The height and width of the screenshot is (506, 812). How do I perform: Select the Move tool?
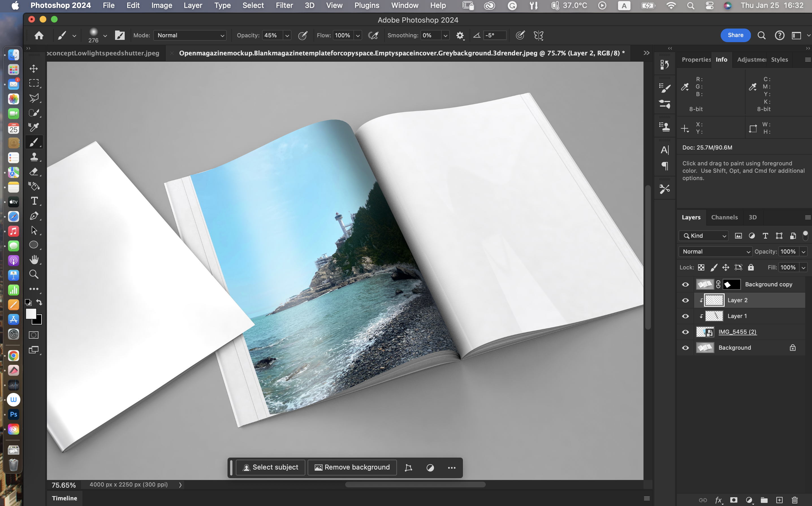[33, 69]
